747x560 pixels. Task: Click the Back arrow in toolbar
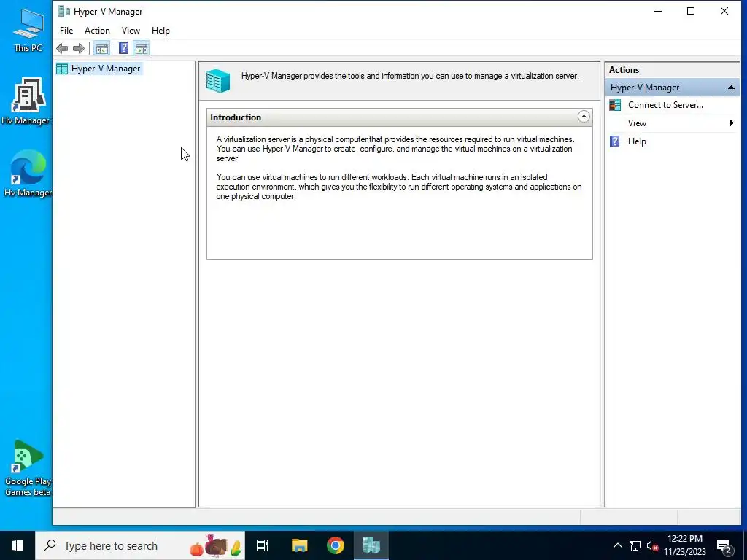click(62, 48)
